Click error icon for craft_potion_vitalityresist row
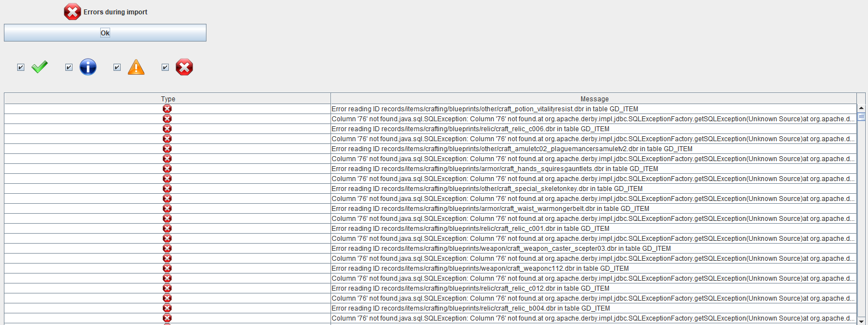 point(167,109)
